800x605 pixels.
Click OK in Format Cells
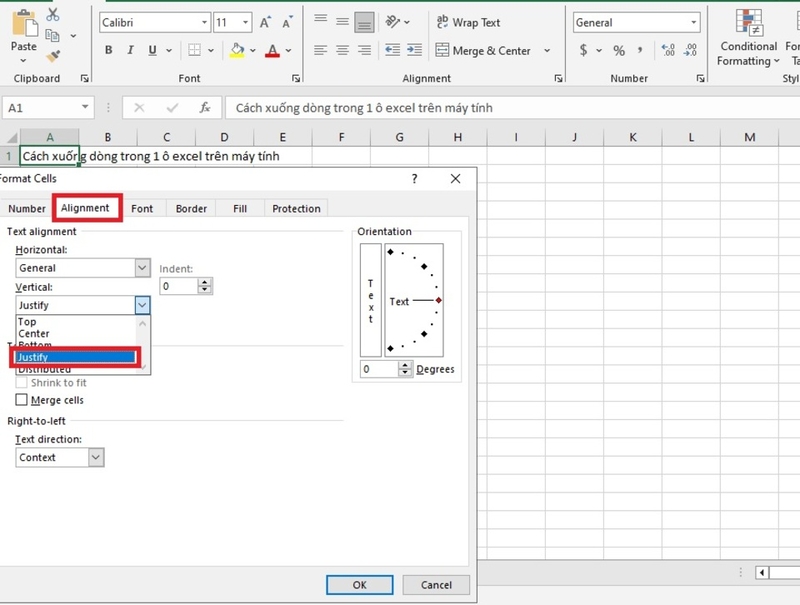coord(360,585)
